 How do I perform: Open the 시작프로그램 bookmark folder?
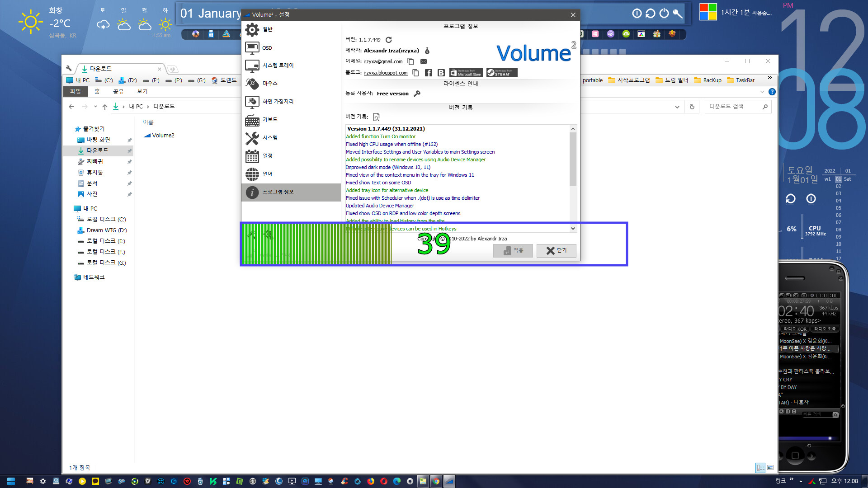pos(629,80)
